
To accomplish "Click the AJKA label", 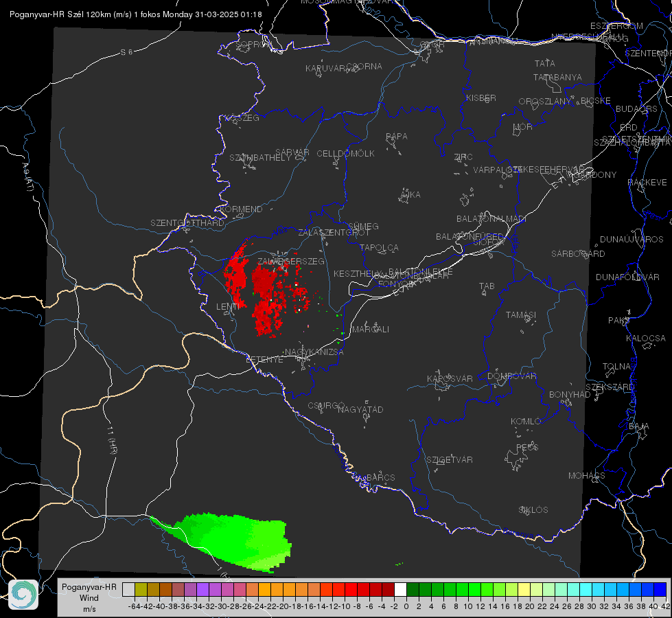I will pyautogui.click(x=410, y=195).
